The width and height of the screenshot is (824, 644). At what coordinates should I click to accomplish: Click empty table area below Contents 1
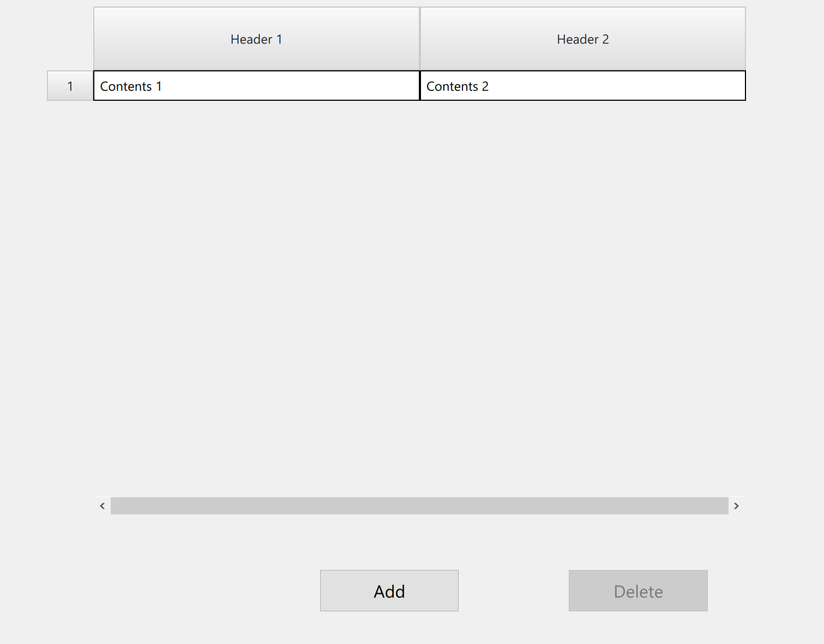click(256, 273)
